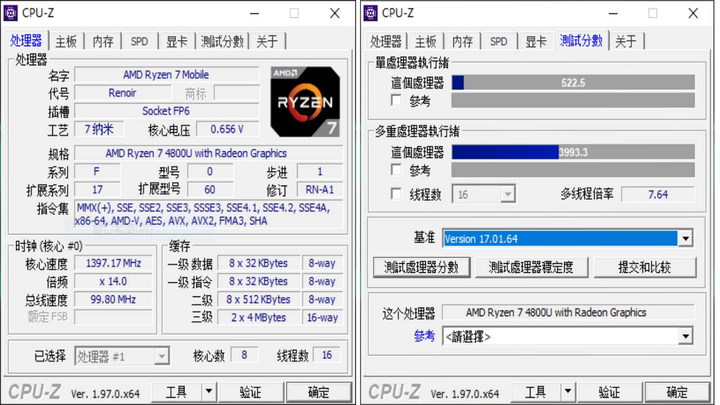The image size is (720, 405).
Task: Open 显卡 tab in left window
Action: click(x=177, y=41)
